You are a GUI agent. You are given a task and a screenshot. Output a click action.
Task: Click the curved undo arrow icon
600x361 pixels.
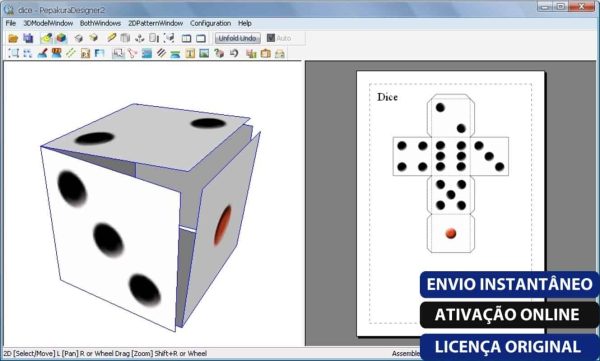[234, 53]
